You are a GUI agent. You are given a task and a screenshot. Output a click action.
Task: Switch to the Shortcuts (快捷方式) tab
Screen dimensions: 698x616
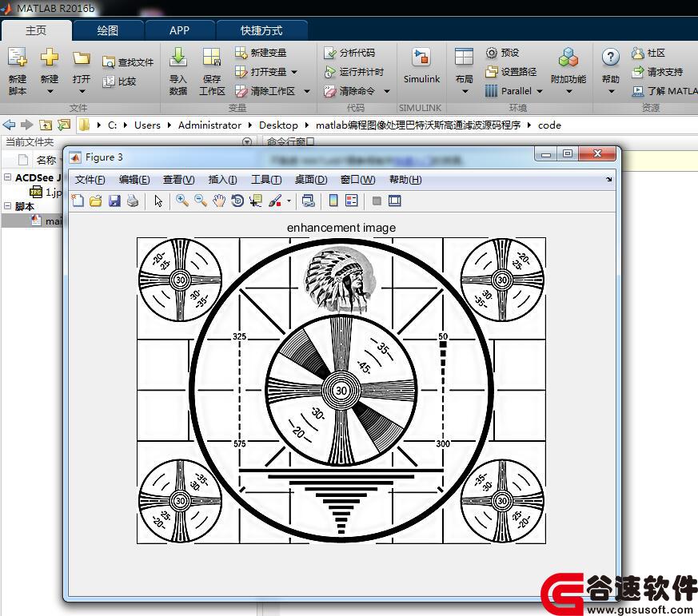tap(261, 30)
